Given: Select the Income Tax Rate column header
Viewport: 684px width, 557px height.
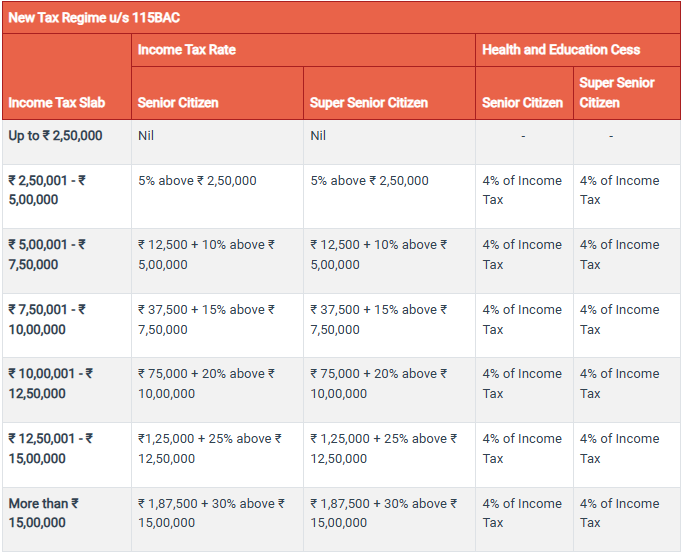Looking at the screenshot, I should click(186, 50).
